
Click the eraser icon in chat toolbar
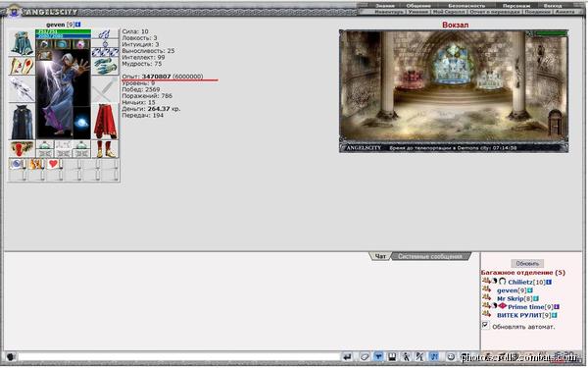pos(365,357)
